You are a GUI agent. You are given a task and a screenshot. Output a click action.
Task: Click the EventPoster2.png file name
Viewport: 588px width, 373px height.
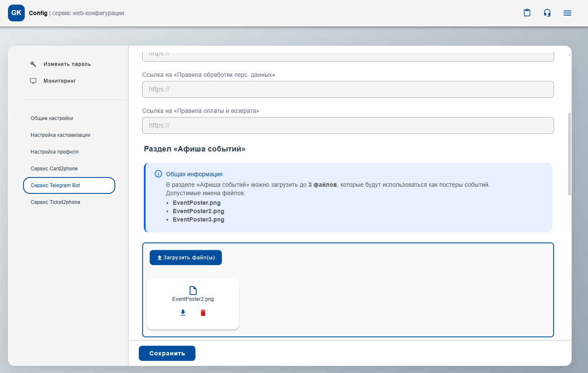click(x=193, y=299)
